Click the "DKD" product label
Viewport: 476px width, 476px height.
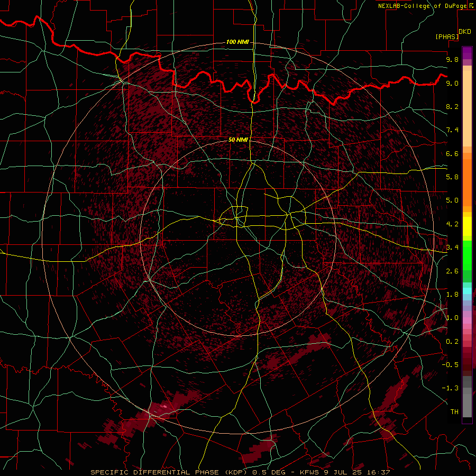[x=465, y=32]
